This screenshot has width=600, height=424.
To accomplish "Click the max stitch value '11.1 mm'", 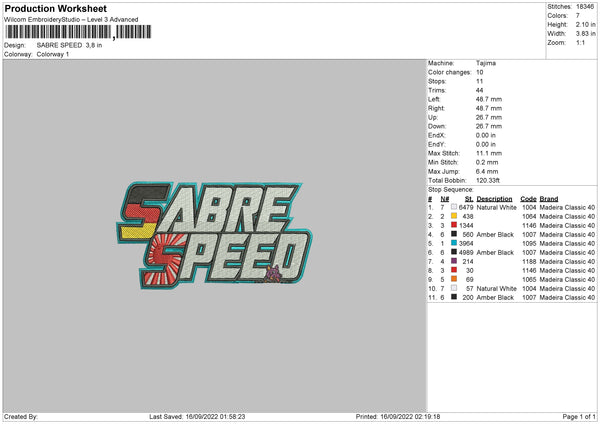I will click(489, 153).
